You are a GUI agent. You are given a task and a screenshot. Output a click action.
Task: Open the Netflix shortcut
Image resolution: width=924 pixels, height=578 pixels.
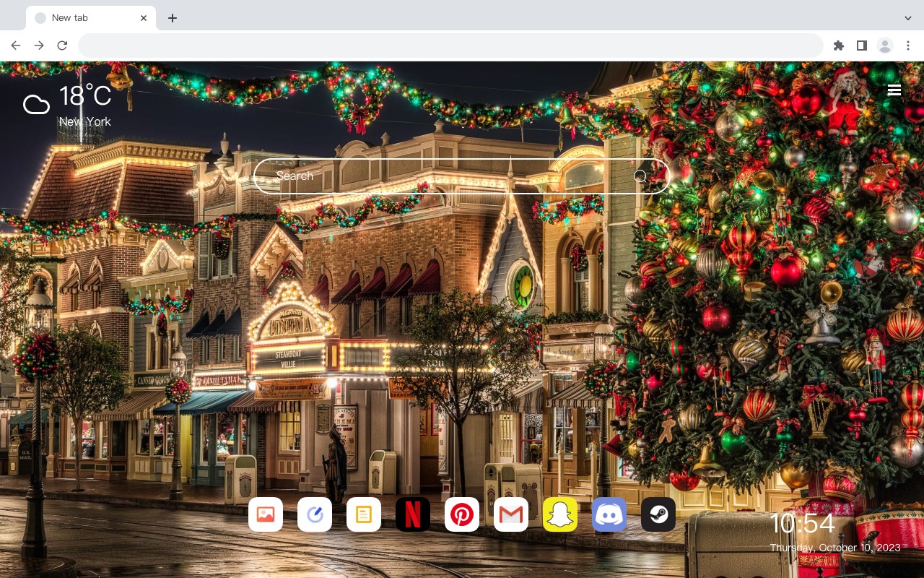click(x=413, y=514)
